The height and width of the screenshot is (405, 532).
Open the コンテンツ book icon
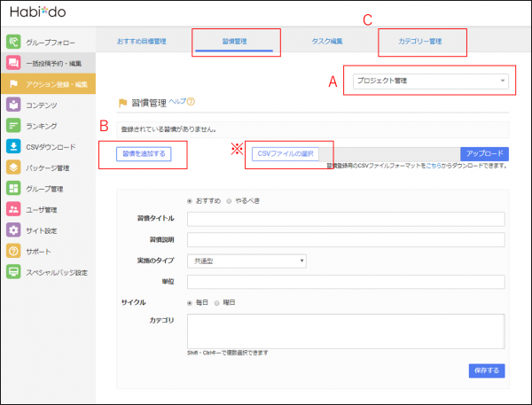point(13,105)
